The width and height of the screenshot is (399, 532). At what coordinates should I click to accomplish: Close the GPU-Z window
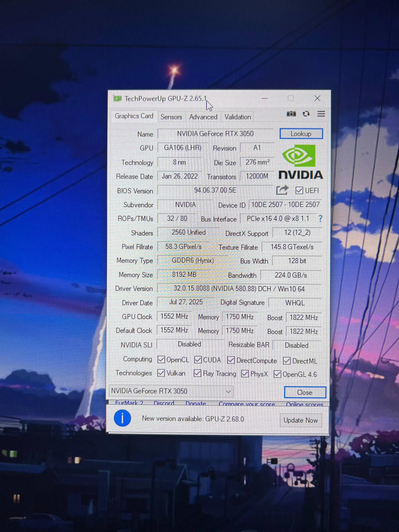point(317,98)
